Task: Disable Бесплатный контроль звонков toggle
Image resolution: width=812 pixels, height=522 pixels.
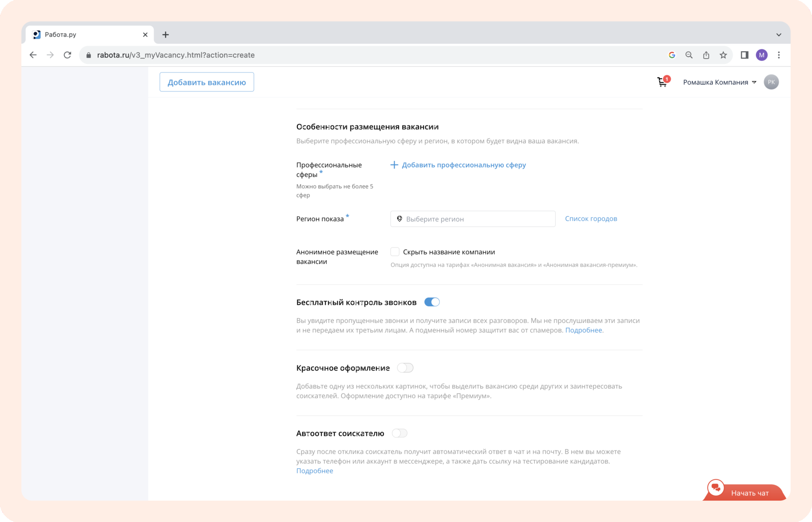Action: point(432,302)
